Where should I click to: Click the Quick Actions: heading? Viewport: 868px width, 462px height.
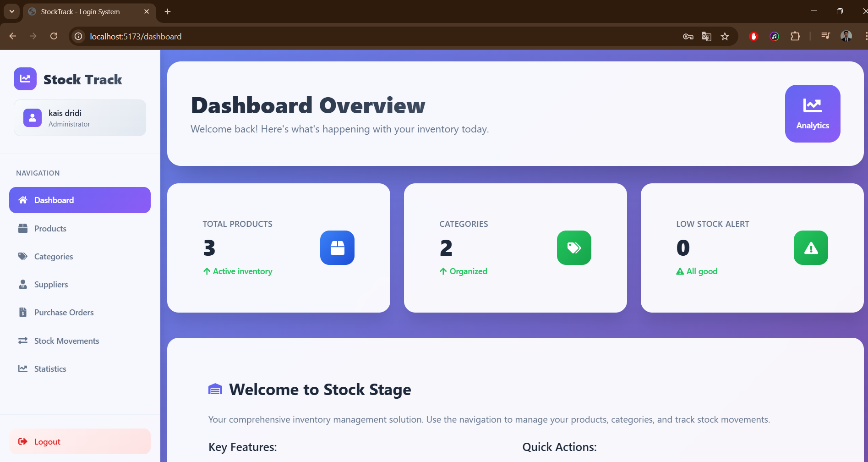[x=559, y=447]
